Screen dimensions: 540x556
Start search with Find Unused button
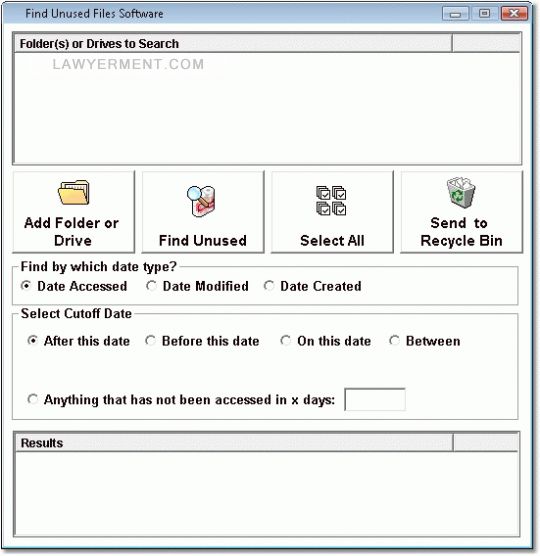[x=203, y=212]
